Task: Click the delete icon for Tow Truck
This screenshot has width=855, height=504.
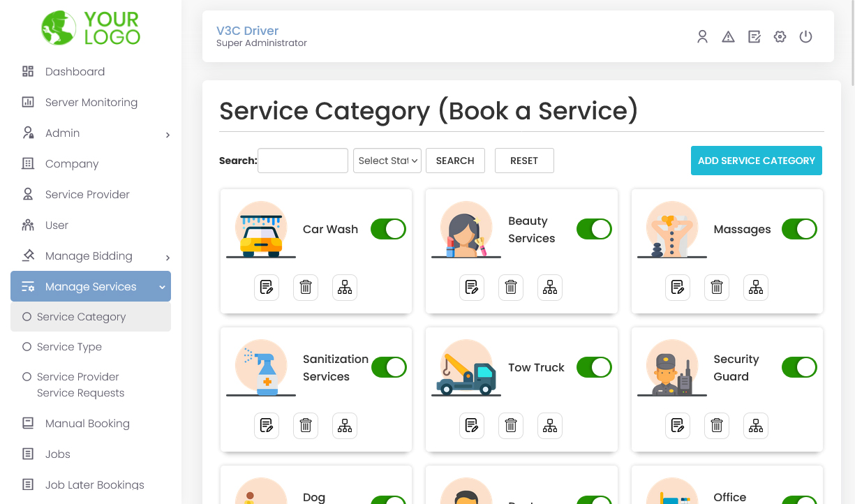Action: (x=510, y=425)
